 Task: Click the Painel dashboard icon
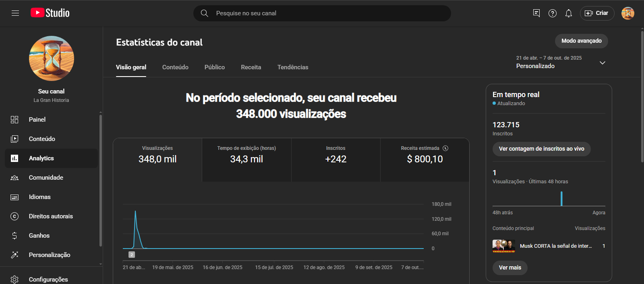[14, 120]
